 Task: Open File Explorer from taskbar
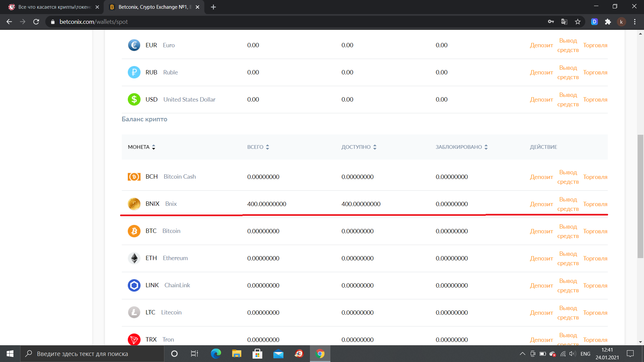(236, 354)
